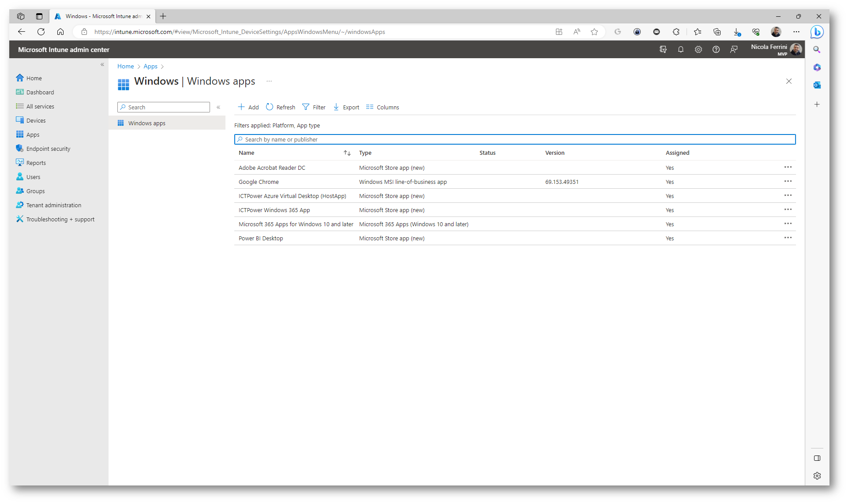Image resolution: width=848 pixels, height=504 pixels.
Task: Click the Search by name or publisher field
Action: click(x=515, y=139)
